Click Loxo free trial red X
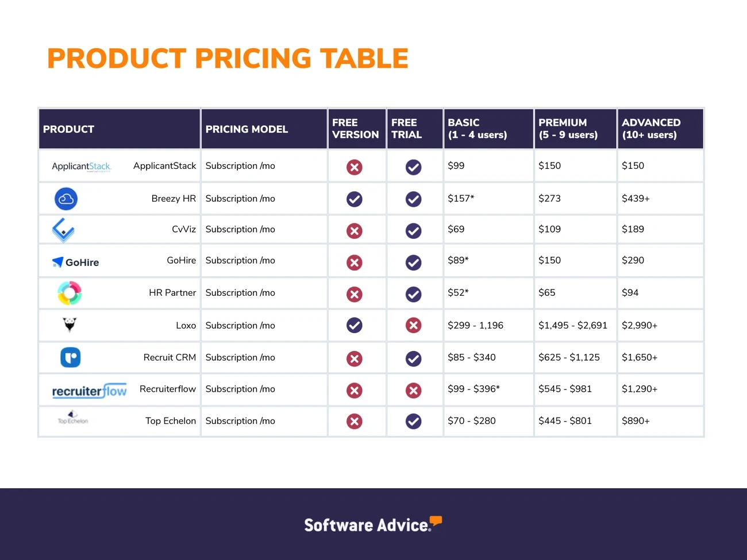 pyautogui.click(x=413, y=325)
